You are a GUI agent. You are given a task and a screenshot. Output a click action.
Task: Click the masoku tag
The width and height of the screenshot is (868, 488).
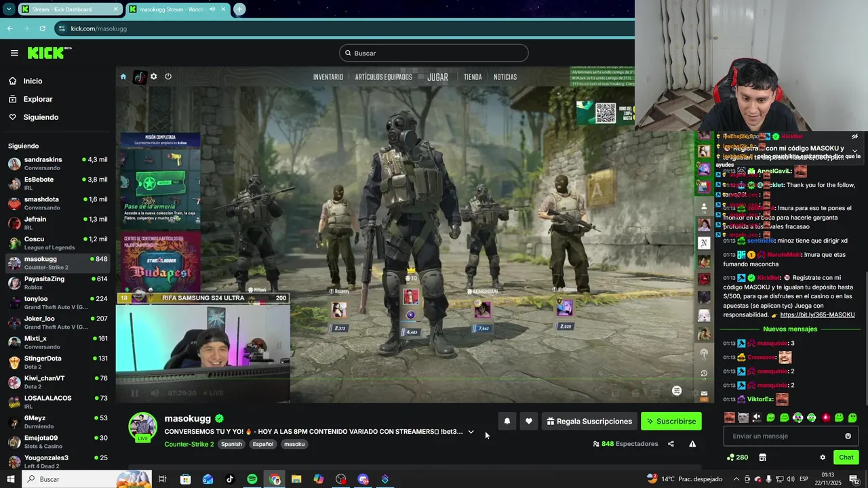tap(294, 445)
